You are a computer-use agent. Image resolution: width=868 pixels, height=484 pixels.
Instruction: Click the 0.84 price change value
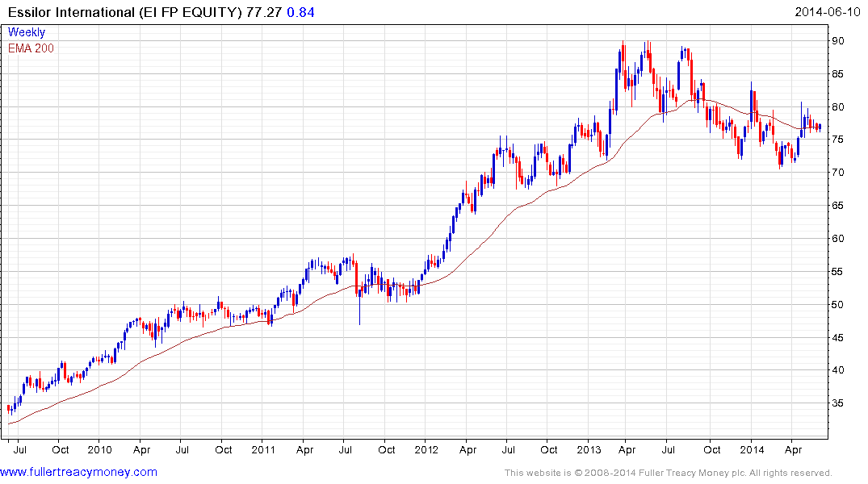[x=300, y=12]
